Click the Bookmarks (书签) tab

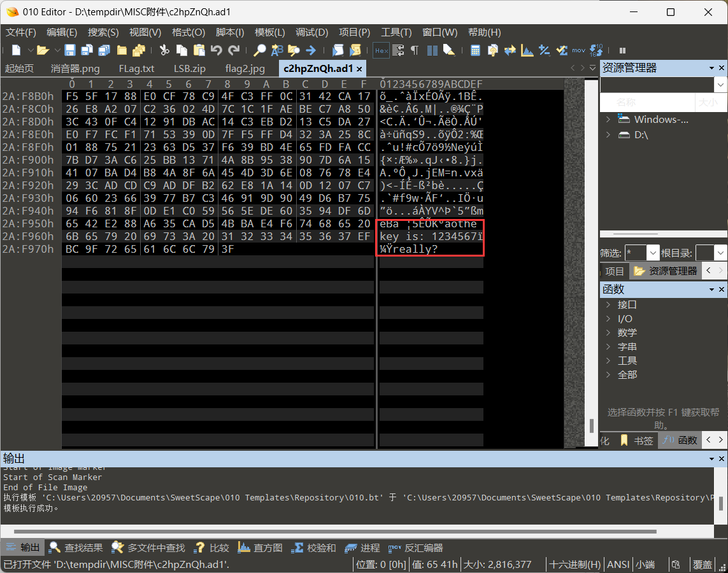(637, 440)
